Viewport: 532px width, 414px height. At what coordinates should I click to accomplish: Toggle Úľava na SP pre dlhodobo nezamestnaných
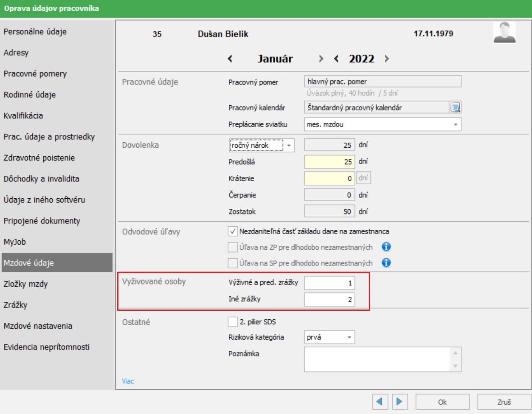(x=233, y=263)
